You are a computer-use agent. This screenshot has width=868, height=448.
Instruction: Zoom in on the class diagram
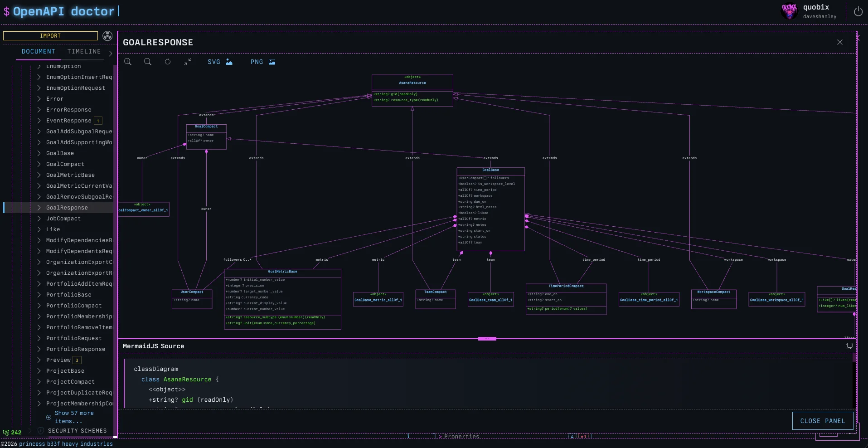pos(128,62)
